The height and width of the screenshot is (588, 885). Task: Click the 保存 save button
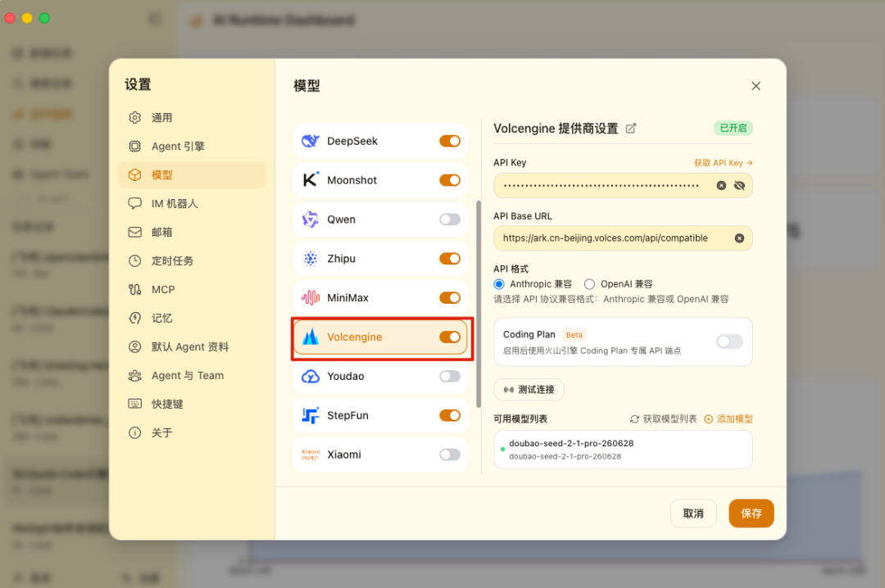coord(751,513)
